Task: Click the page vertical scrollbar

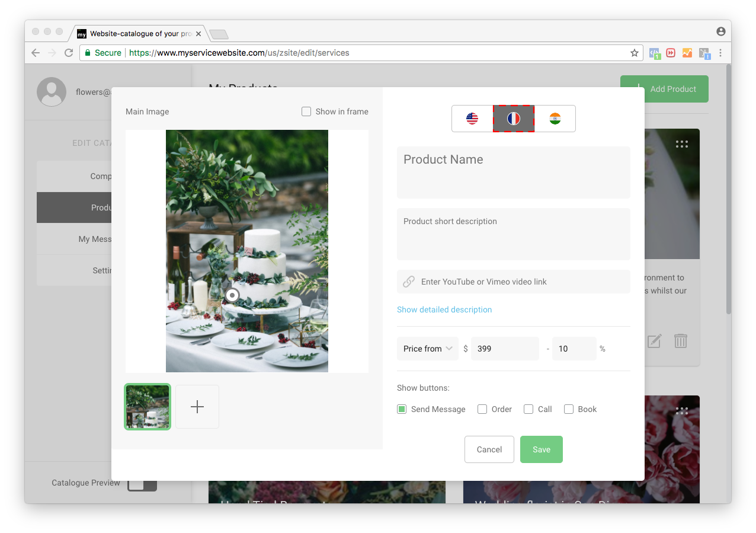Action: (728, 190)
